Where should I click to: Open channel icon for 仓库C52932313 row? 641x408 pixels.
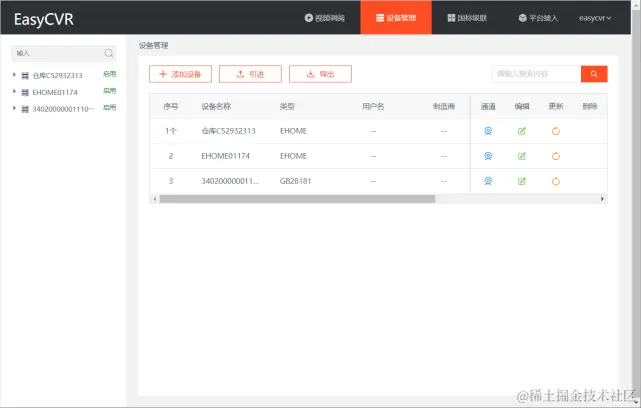coord(488,131)
